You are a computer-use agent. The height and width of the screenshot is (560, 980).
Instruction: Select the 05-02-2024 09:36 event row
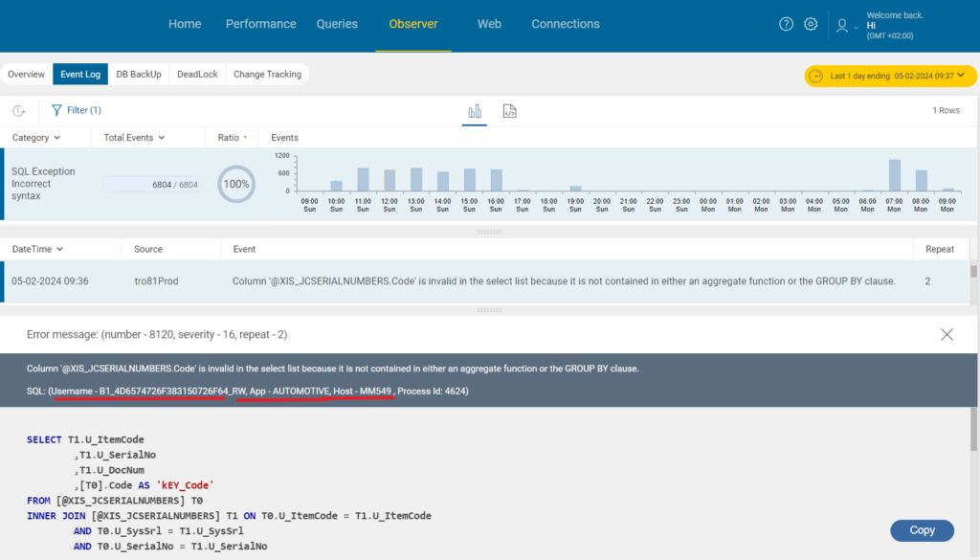(485, 281)
